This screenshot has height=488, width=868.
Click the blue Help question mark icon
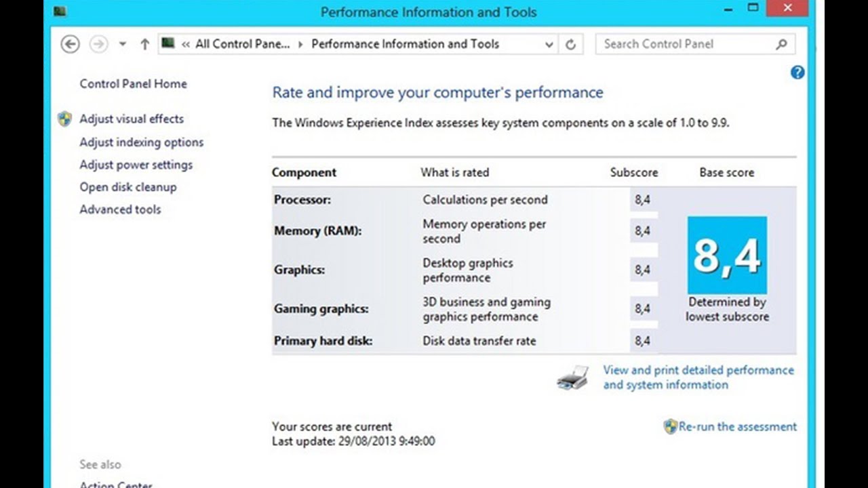(x=797, y=73)
